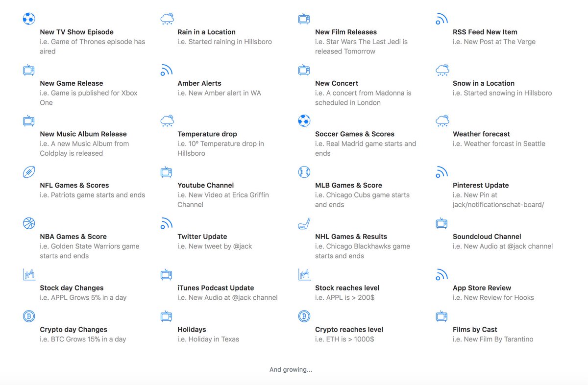Viewport: 588px width, 385px height.
Task: Click the cloud icon above Temperature drop
Action: pos(167,120)
